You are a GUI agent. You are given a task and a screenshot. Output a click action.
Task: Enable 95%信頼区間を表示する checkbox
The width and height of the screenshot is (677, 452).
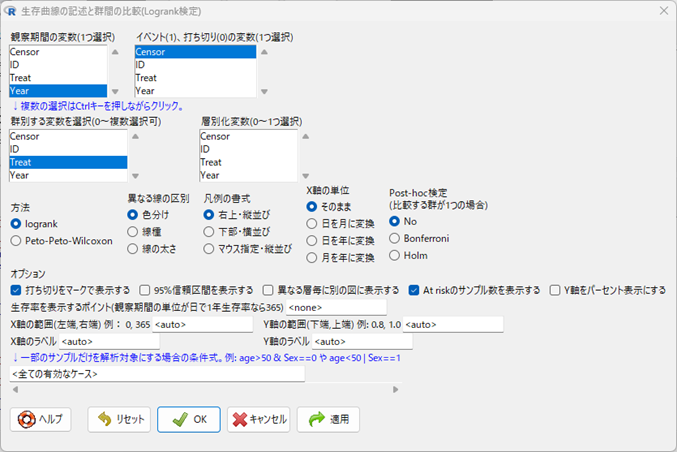click(x=146, y=290)
